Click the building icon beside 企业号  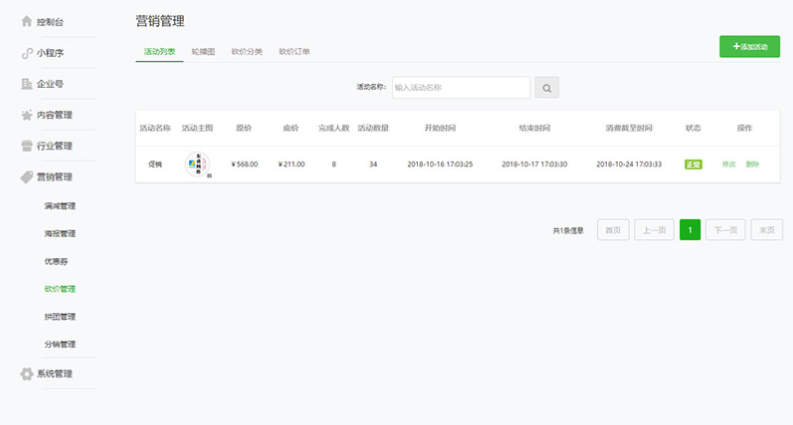click(x=27, y=84)
